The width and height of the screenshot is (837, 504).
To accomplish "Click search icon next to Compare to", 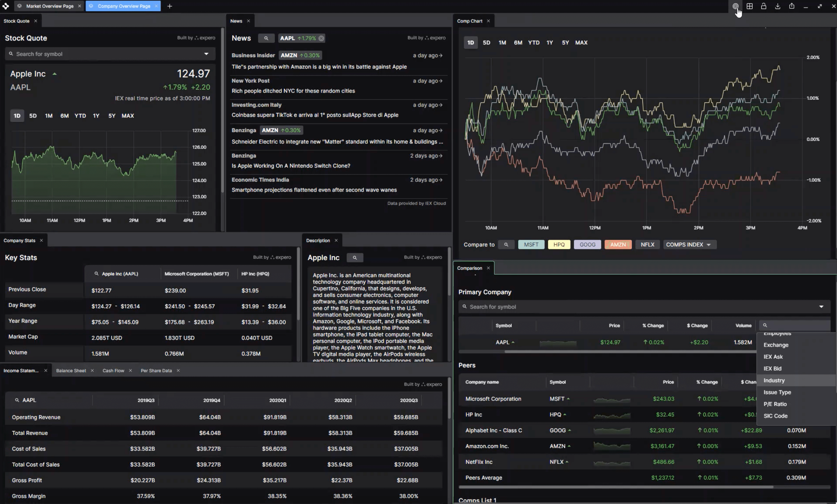I will point(506,245).
